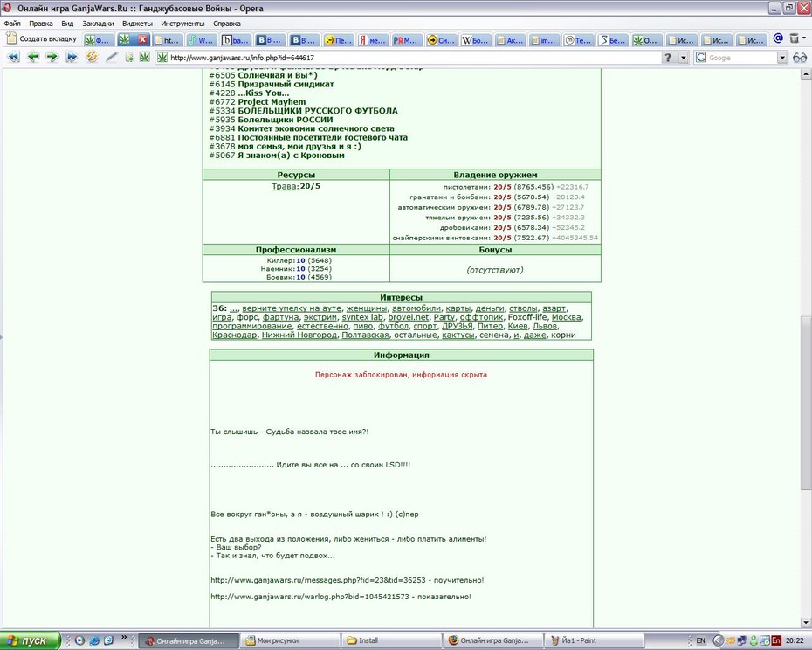Switch to the yellow smiley 'Пе...' tab

338,40
